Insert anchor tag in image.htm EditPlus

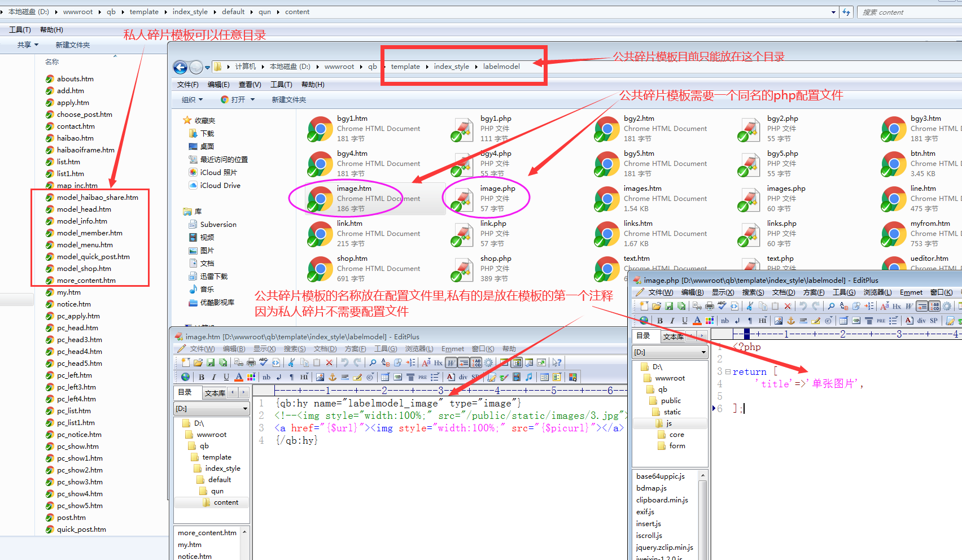[333, 377]
